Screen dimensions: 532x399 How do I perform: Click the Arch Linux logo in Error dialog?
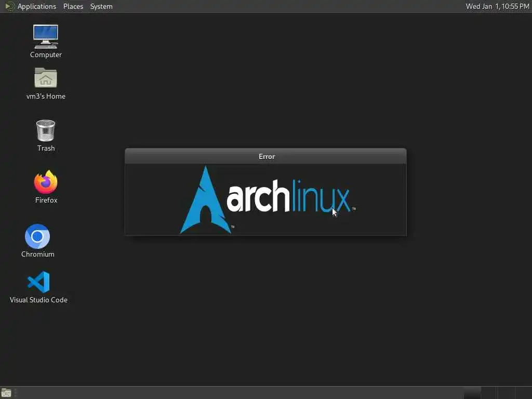pos(268,200)
